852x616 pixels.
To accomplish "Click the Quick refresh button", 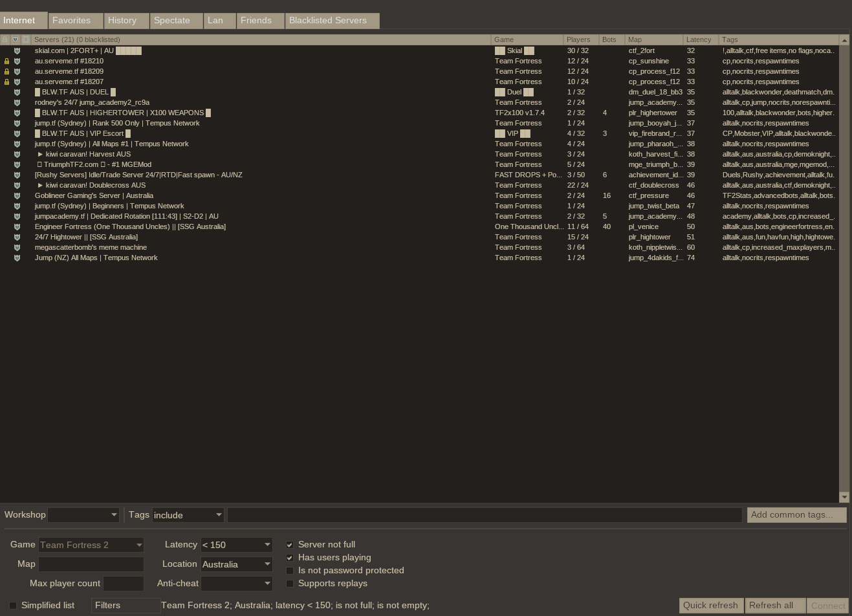I will 711,606.
